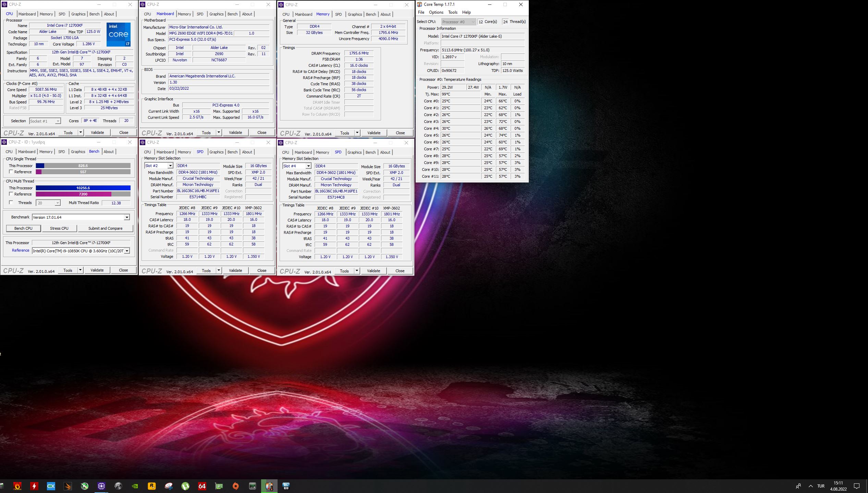
Task: Click the People icon in system tray
Action: coord(798,486)
